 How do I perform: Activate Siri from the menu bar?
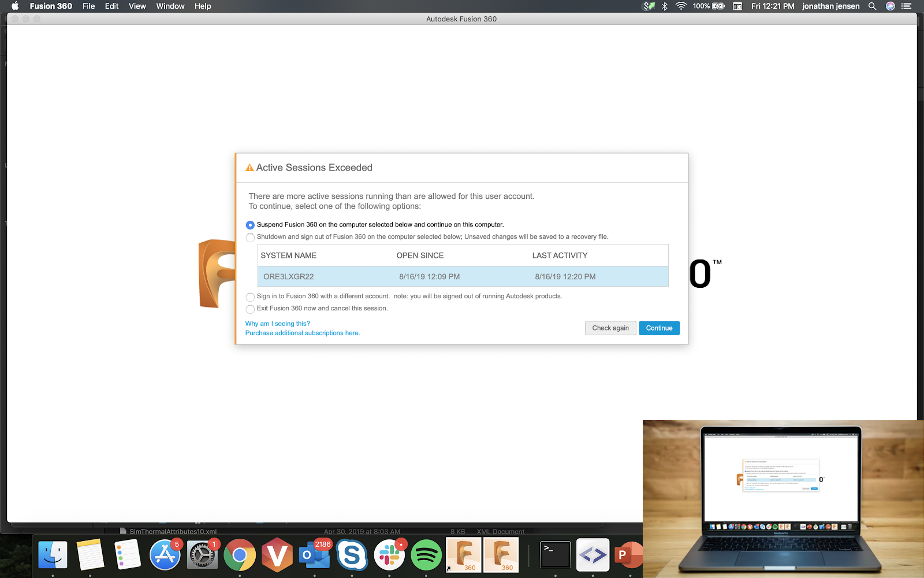click(x=891, y=6)
